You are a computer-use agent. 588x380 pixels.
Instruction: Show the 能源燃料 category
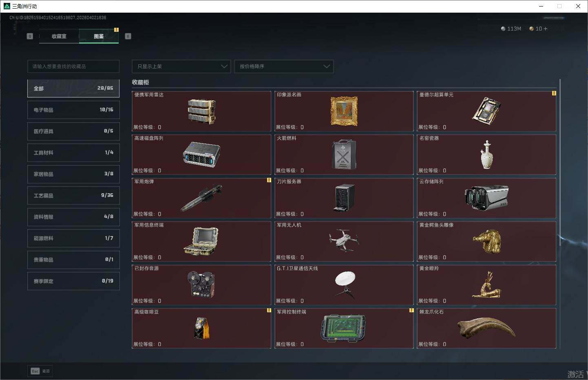73,239
